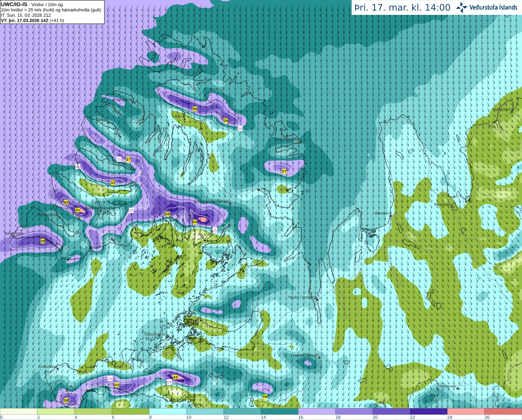Click the IT: Sun. 15. 03. 2026 21Z line
522x420 pixels.
pyautogui.click(x=26, y=15)
